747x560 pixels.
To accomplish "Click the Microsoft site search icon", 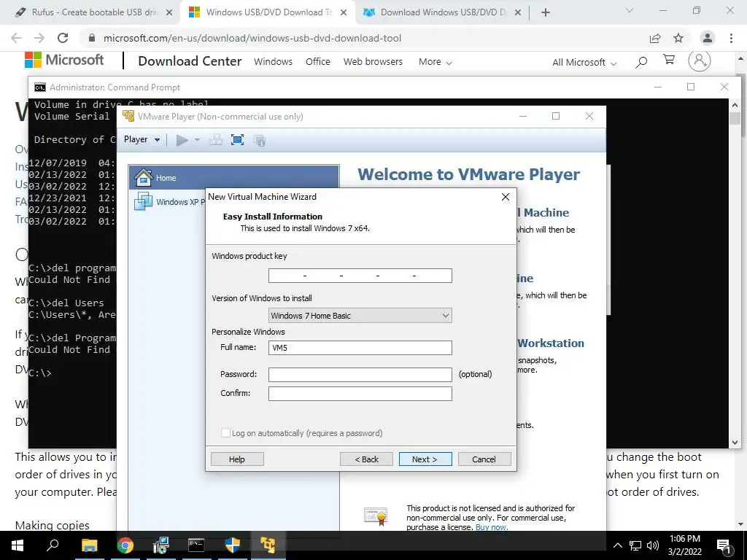I will pyautogui.click(x=641, y=61).
